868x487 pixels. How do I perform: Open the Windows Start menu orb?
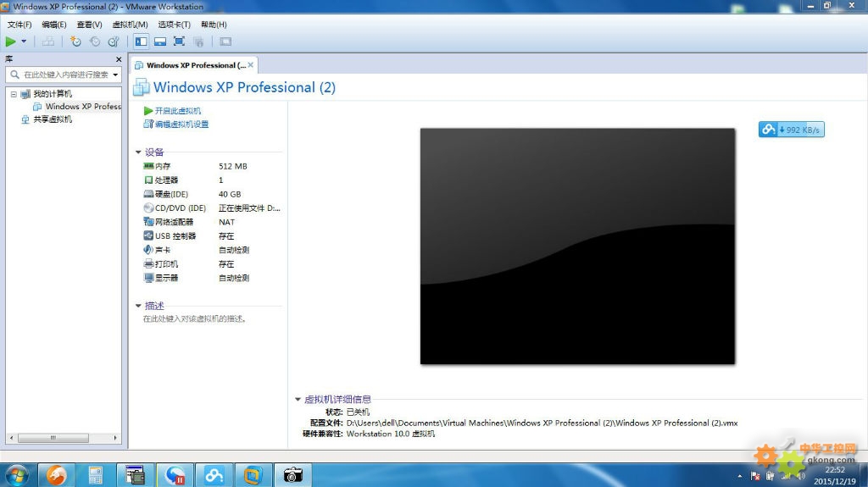tap(16, 476)
